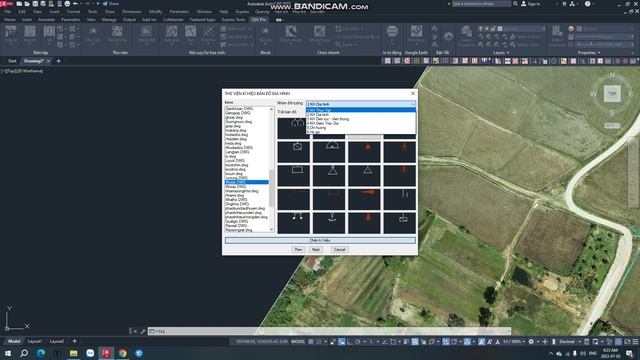
Task: Toggle ortho mode in the status bar
Action: pos(350,342)
